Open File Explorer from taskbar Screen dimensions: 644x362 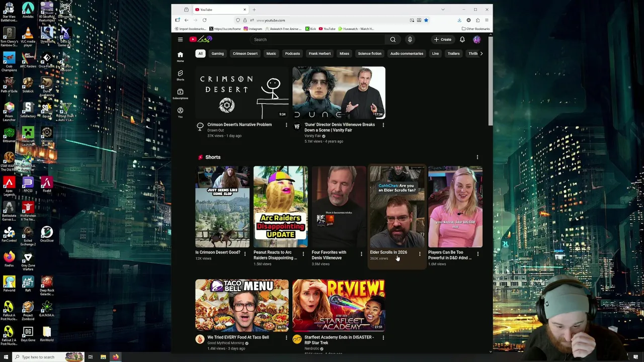pyautogui.click(x=103, y=357)
